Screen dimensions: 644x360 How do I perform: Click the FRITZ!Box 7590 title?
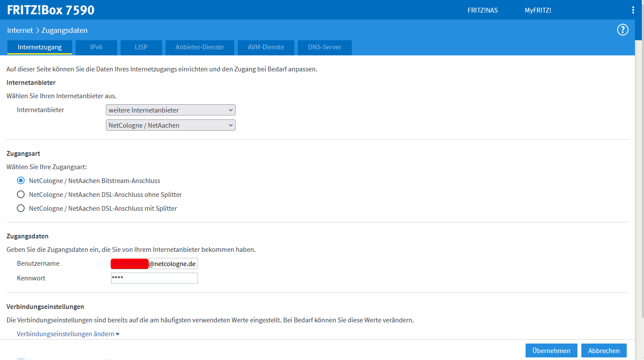(x=51, y=10)
